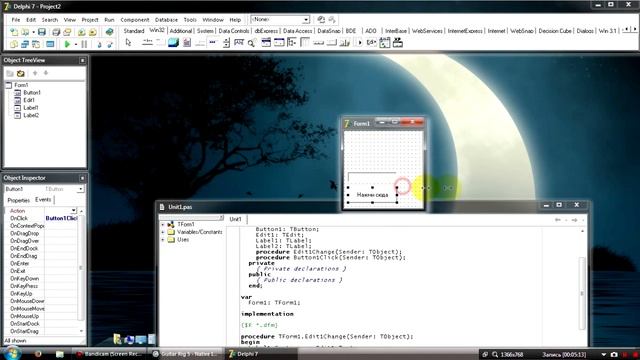640x360 pixels.
Task: Pick the TTrackBar component icon
Action: tap(200, 42)
